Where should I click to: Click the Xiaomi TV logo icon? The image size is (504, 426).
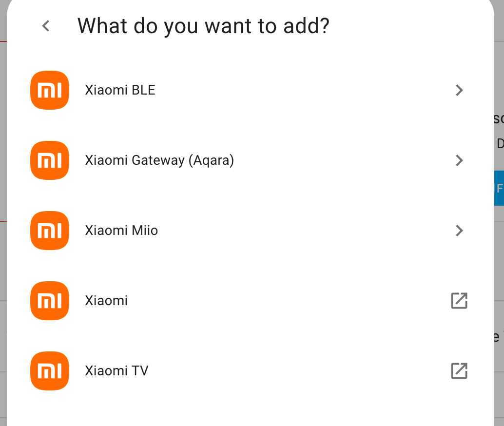(50, 371)
